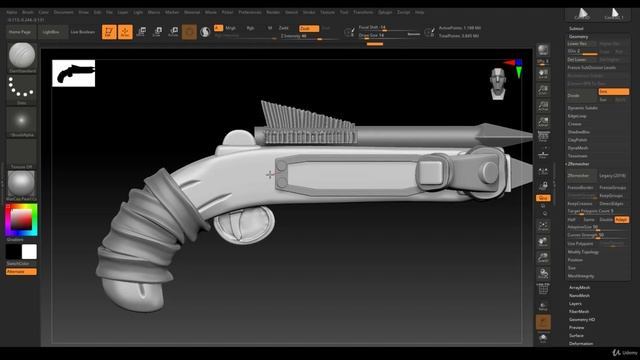This screenshot has width=640, height=360.
Task: Toggle the highlighted Zsub mode
Action: 309,29
